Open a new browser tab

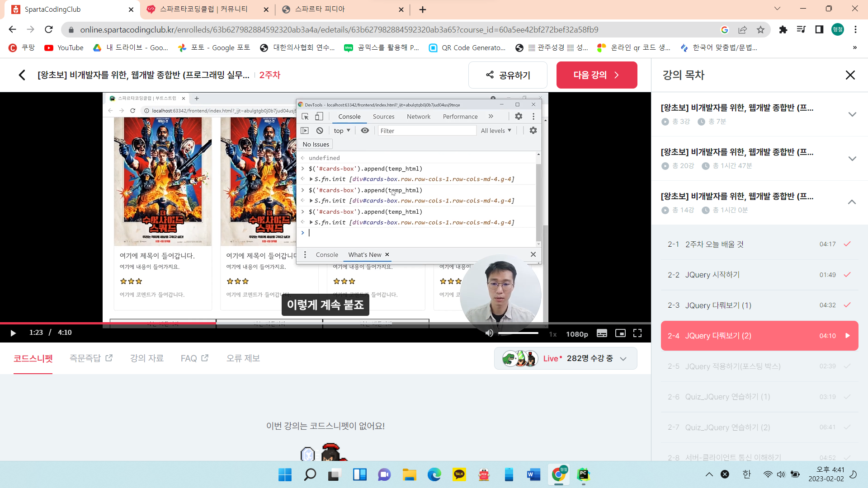pos(423,9)
